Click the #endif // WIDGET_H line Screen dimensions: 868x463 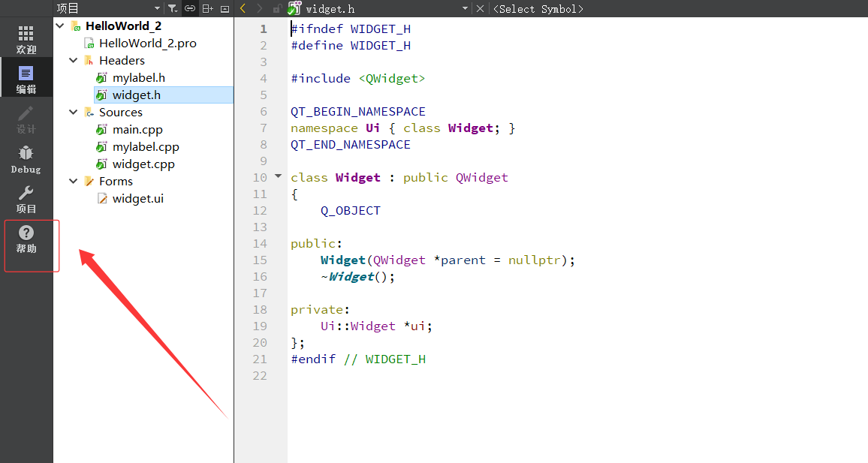point(358,359)
